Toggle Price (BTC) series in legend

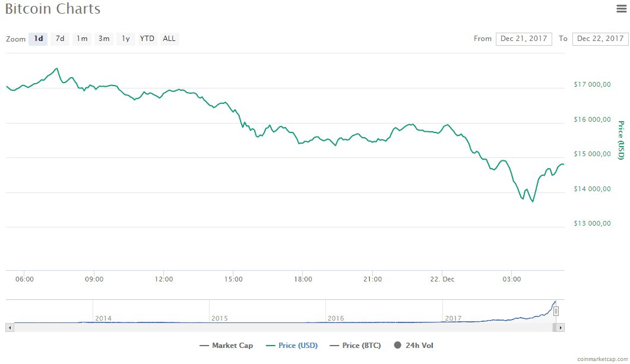pos(355,346)
